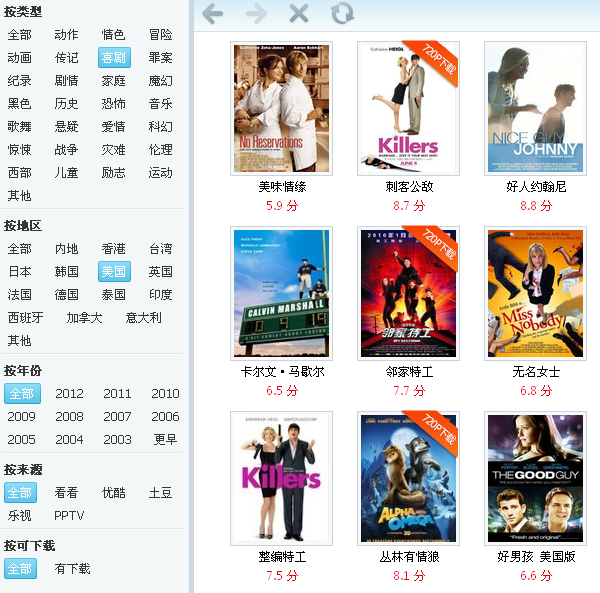Filter region by 加拿大

84,318
